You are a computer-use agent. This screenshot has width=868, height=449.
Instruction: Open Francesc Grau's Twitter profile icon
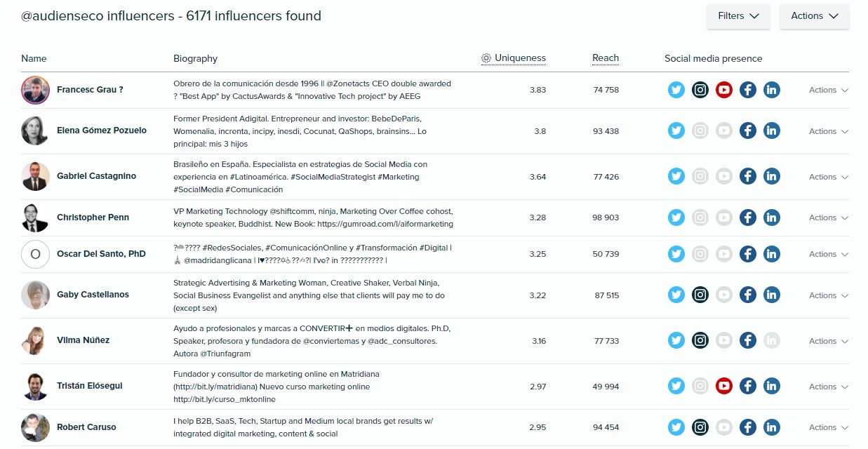pos(676,90)
